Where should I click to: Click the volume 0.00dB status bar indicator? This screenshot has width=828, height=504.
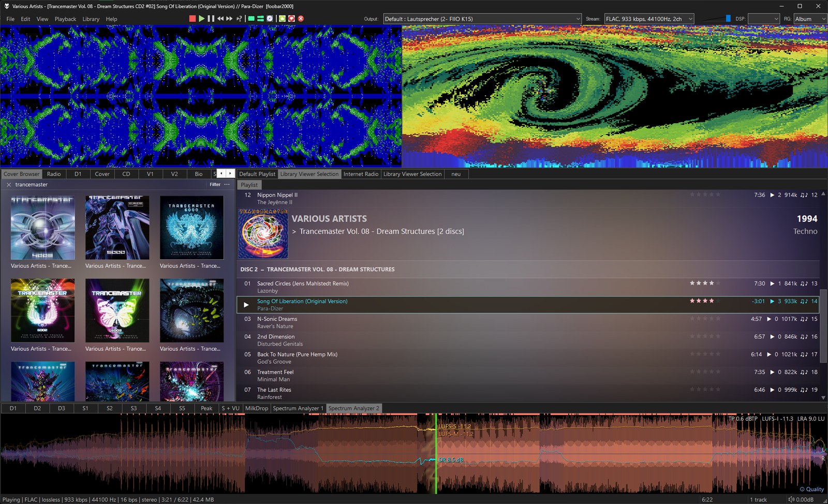(801, 500)
